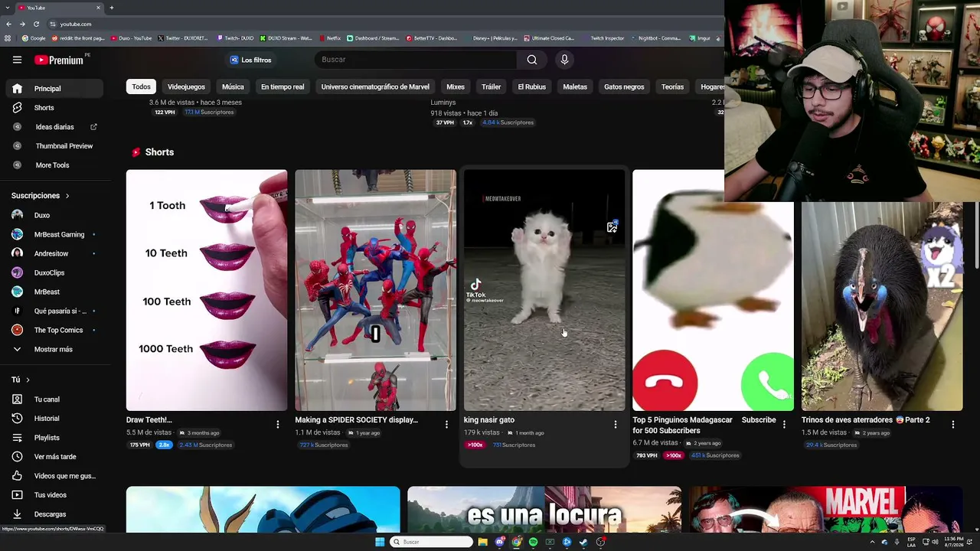980x551 pixels.
Task: Open Steam from the taskbar
Action: [x=583, y=542]
